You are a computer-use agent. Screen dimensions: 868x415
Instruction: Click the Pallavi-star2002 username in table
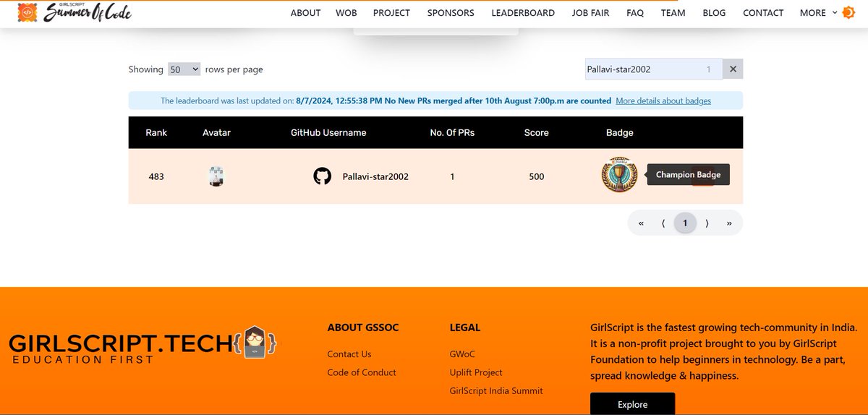click(375, 176)
